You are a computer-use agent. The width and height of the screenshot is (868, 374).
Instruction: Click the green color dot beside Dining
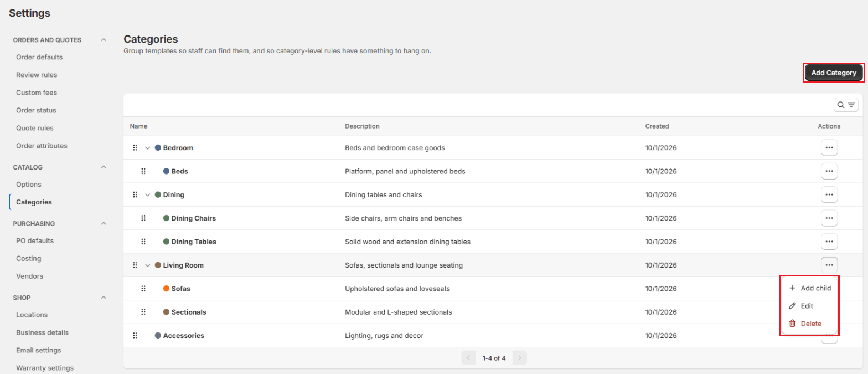coord(158,195)
